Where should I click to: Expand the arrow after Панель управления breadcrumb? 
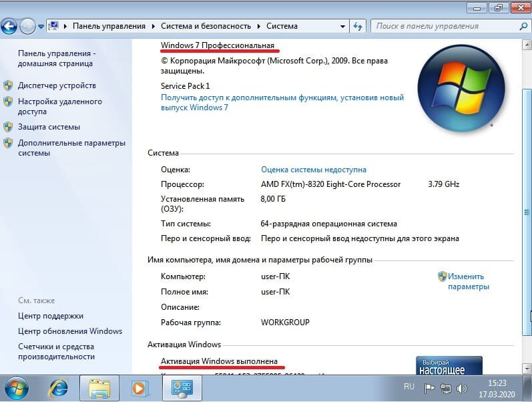(x=154, y=26)
